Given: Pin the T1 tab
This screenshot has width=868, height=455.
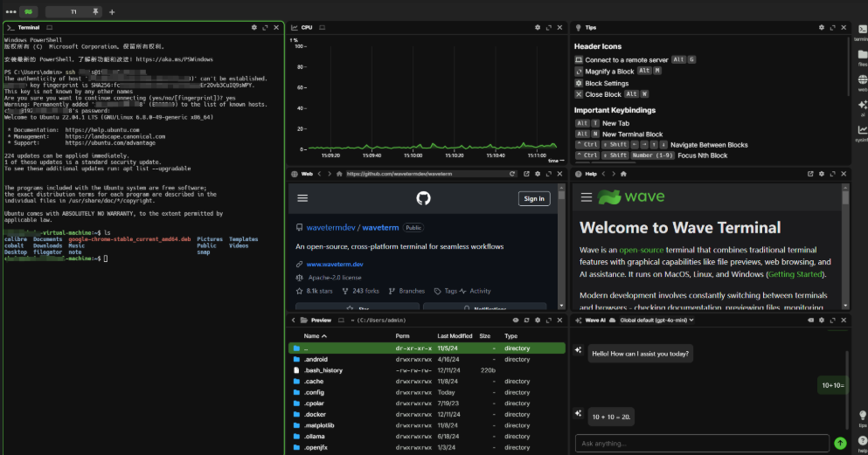Looking at the screenshot, I should click(x=95, y=12).
